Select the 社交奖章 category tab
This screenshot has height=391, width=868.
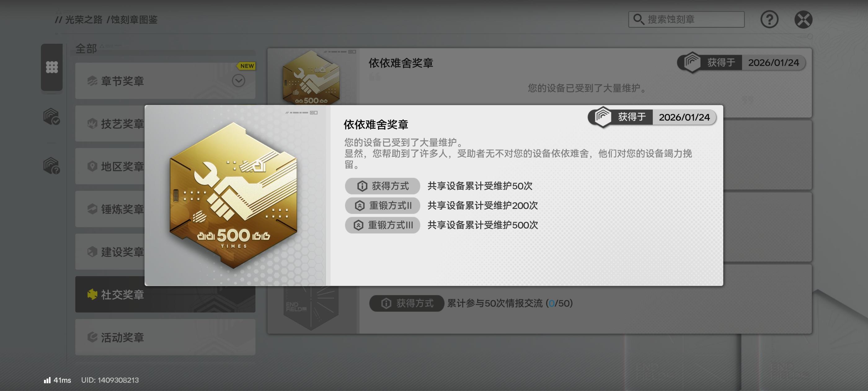(x=165, y=294)
